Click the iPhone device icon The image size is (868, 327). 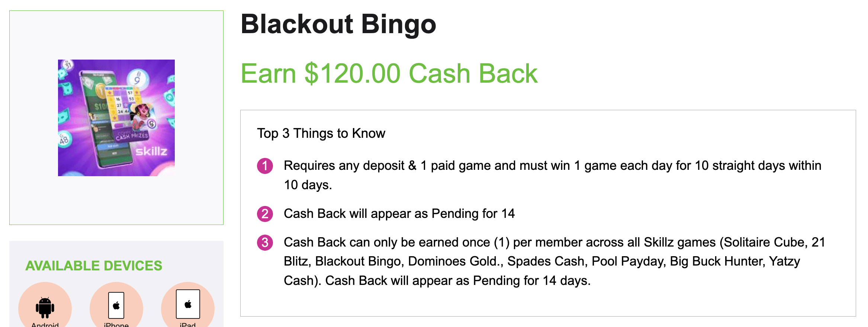click(116, 305)
